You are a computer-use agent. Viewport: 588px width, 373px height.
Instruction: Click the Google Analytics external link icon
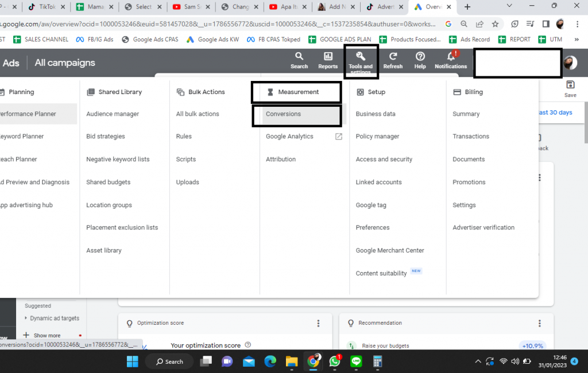click(x=339, y=136)
